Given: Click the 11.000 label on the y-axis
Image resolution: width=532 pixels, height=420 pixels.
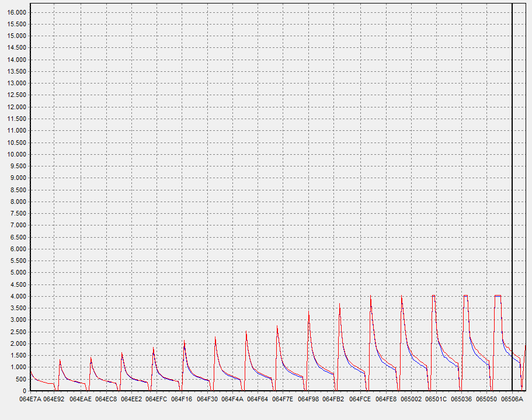Looking at the screenshot, I should (16, 131).
